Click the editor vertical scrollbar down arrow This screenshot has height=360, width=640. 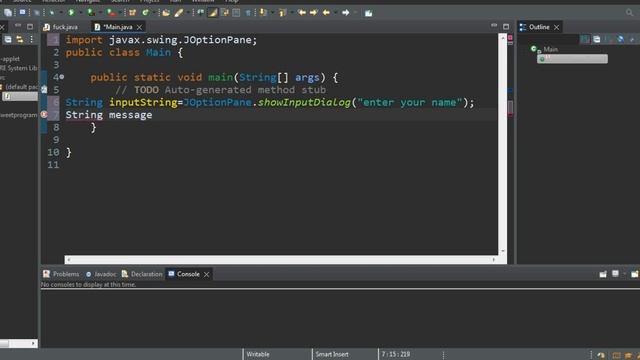click(502, 251)
